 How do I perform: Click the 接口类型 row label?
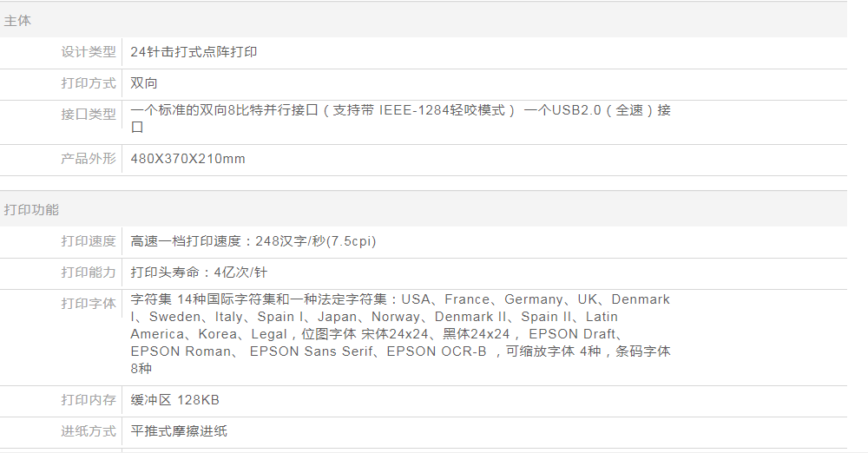[x=88, y=115]
